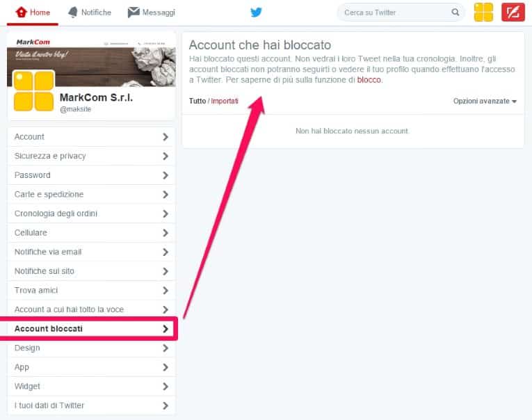This screenshot has width=532, height=420.
Task: Open Account a cui hai tolto la voce
Action: pos(91,309)
